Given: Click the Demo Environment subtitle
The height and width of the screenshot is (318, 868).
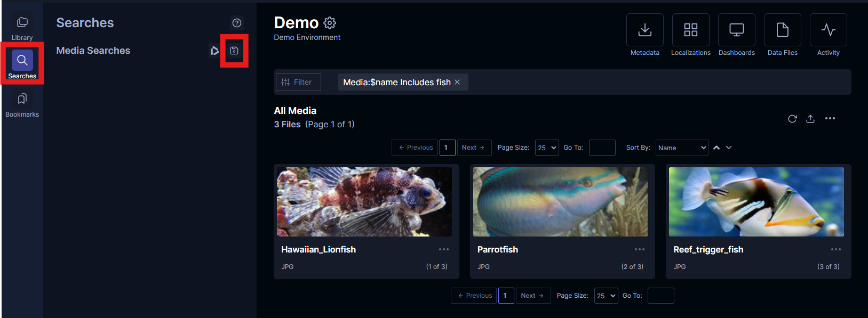Looking at the screenshot, I should click(x=307, y=37).
